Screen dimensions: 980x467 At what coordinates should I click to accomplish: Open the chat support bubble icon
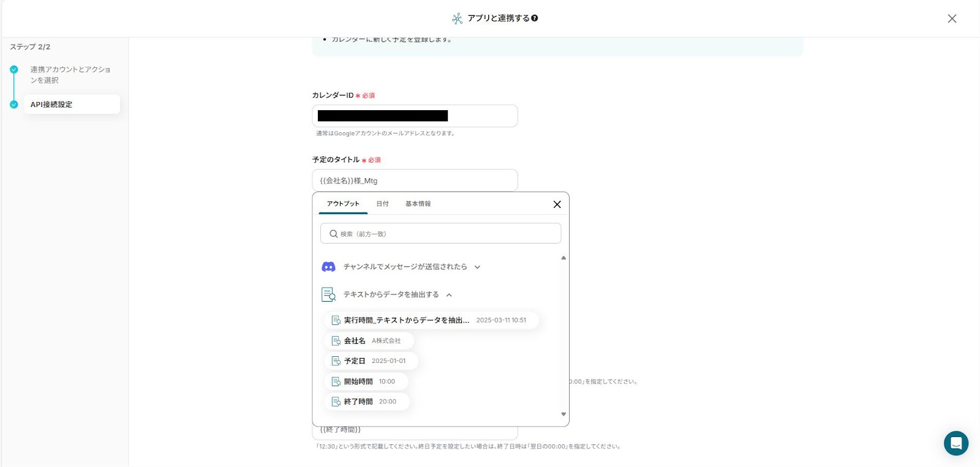click(956, 443)
